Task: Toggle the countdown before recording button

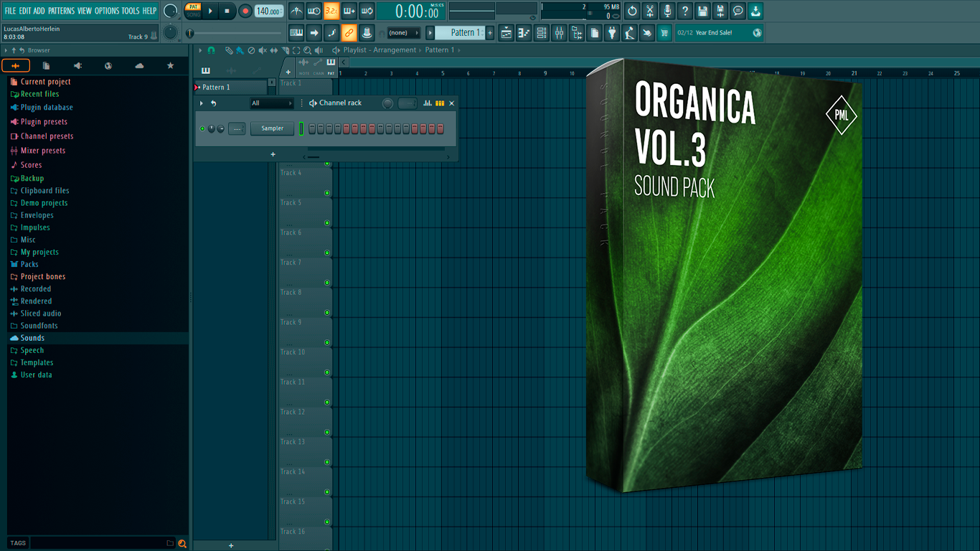Action: (x=331, y=11)
